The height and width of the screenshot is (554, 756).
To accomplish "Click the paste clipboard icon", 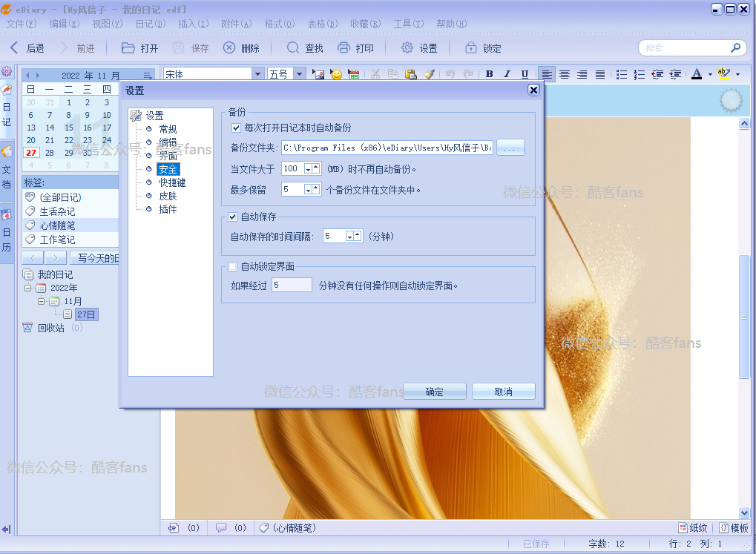I will [x=410, y=74].
